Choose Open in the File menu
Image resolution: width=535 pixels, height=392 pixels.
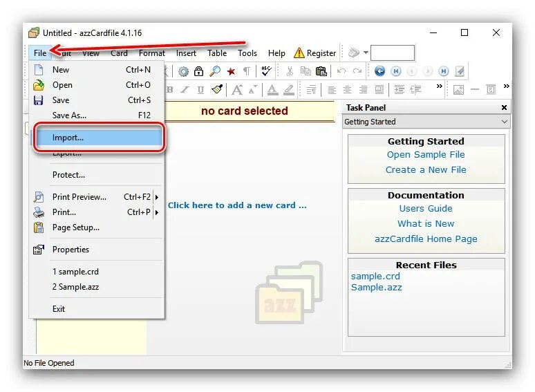pos(97,85)
